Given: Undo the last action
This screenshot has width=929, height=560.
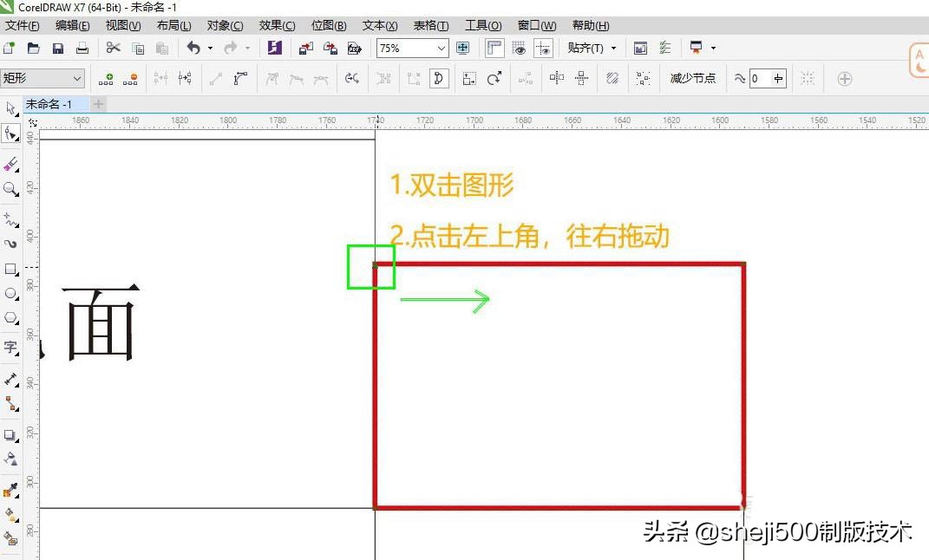Looking at the screenshot, I should point(193,48).
